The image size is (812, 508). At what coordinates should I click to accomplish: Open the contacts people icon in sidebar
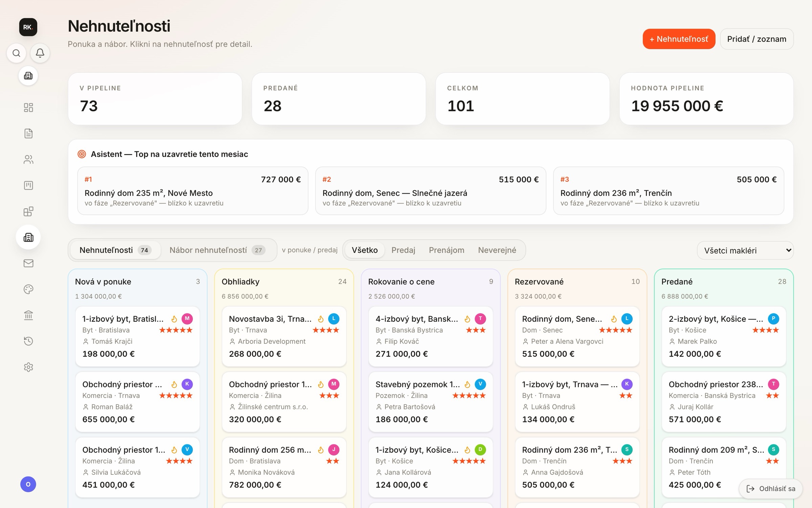tap(28, 160)
